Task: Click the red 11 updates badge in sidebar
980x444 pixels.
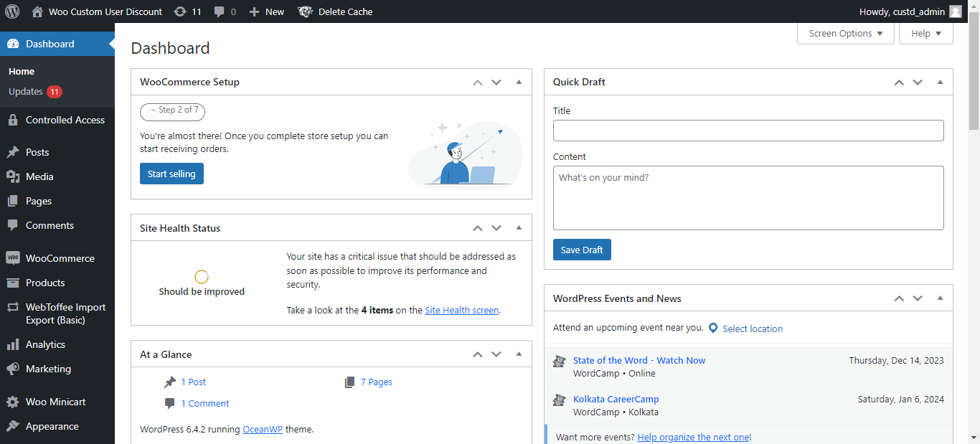Action: point(55,92)
